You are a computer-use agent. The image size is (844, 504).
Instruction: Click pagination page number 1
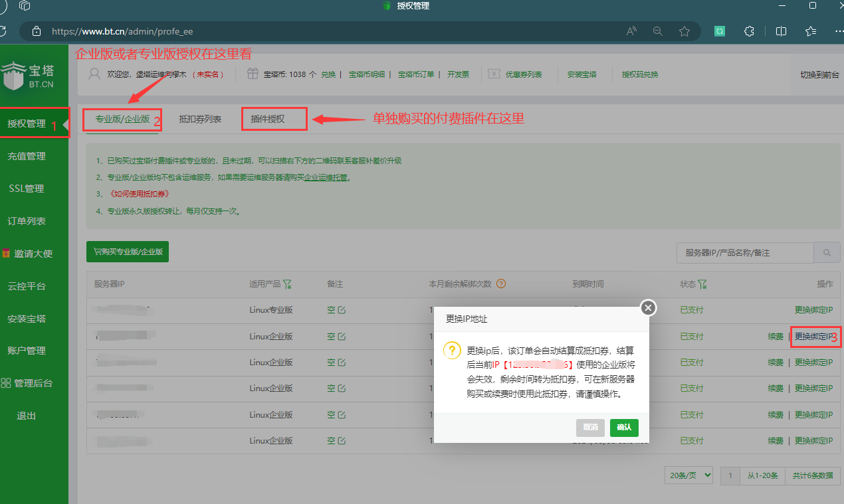(x=730, y=475)
